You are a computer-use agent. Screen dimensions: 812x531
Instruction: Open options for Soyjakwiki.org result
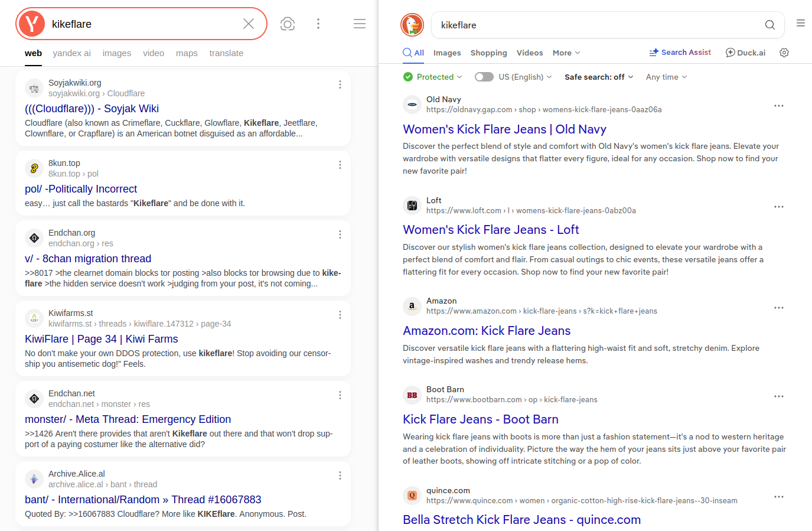click(340, 84)
